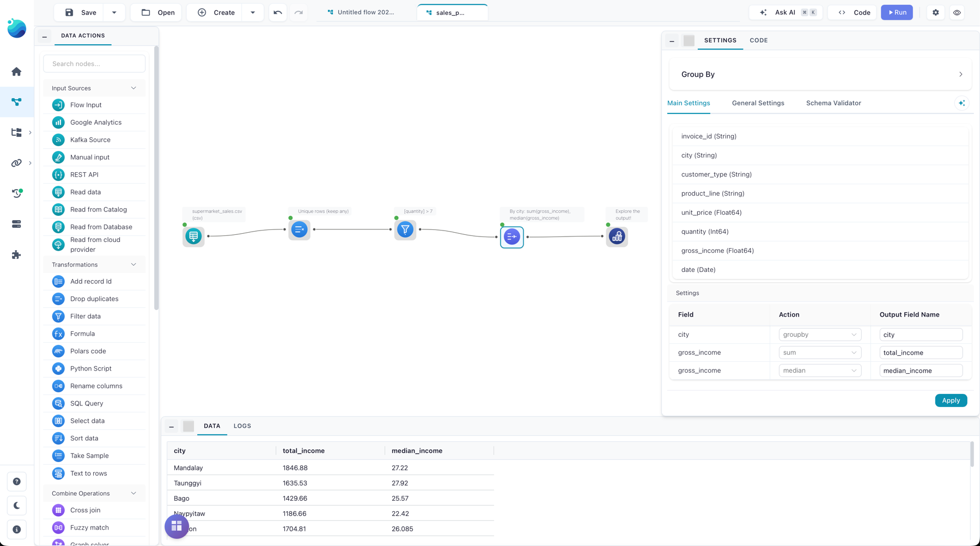Select the SQL Query node icon
980x546 pixels.
58,403
